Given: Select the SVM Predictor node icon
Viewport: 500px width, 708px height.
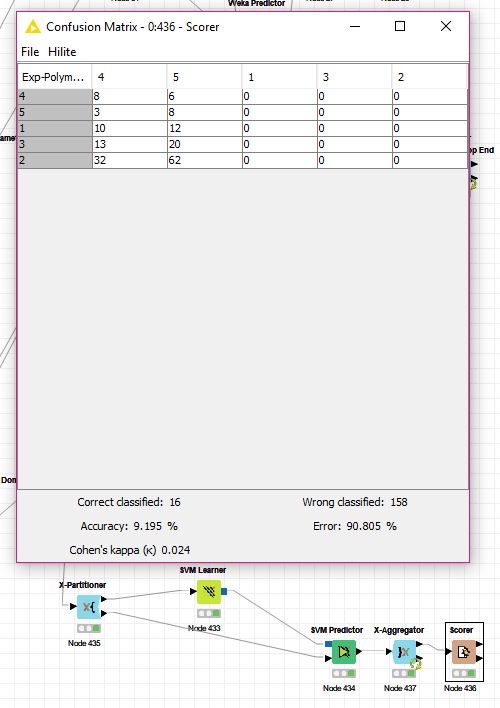Looking at the screenshot, I should [x=344, y=652].
